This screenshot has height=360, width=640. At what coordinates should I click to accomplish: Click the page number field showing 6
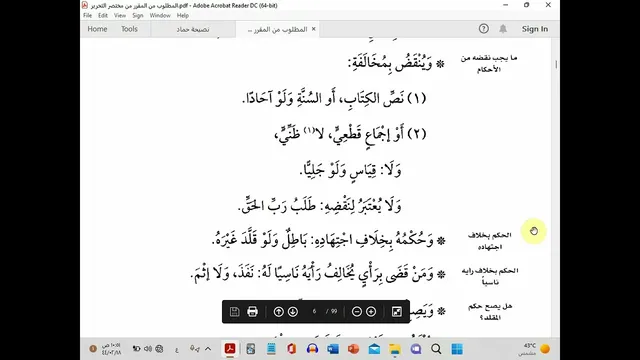314,311
